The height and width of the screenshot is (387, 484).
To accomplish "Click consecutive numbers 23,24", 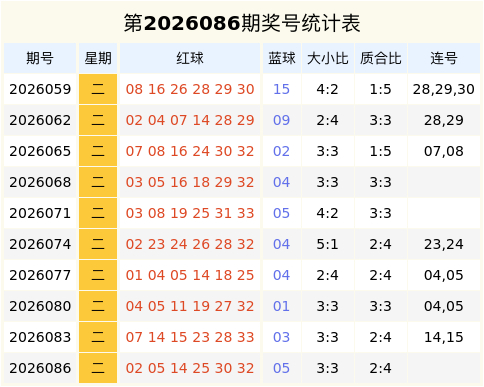I will pyautogui.click(x=444, y=244).
